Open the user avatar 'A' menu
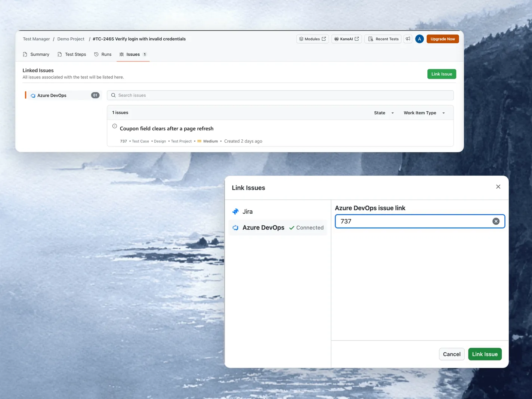532x399 pixels. (x=420, y=39)
